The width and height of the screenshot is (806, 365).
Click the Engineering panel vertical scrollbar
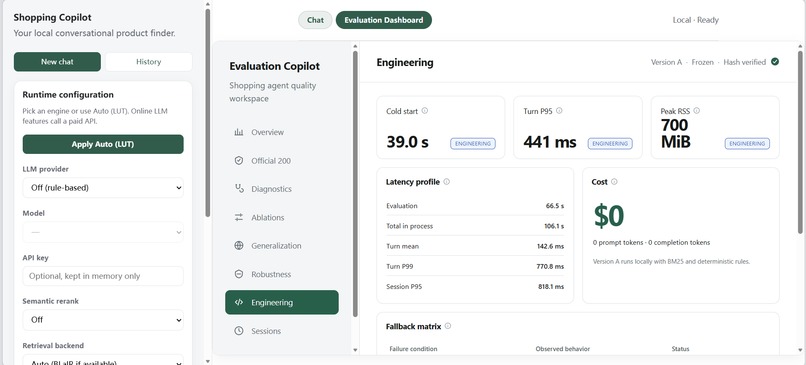click(800, 141)
